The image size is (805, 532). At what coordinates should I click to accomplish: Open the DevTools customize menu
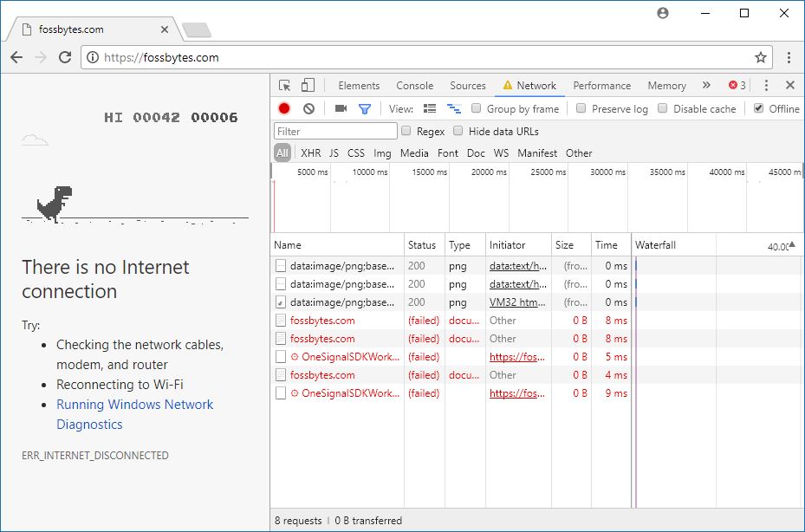[764, 85]
